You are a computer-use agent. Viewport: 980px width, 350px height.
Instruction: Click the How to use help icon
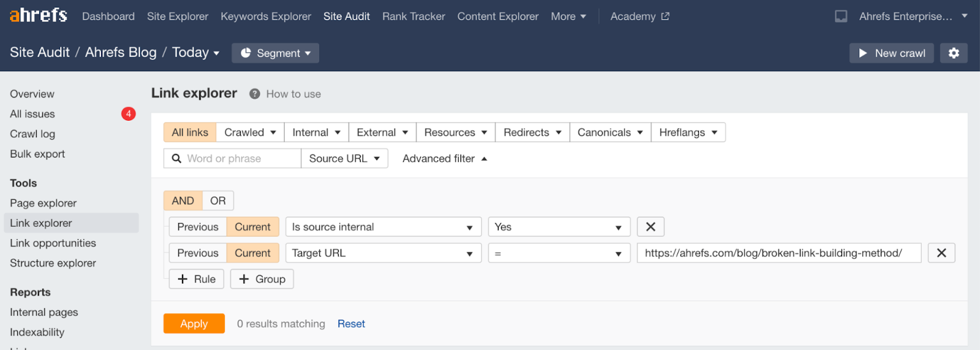pos(255,94)
